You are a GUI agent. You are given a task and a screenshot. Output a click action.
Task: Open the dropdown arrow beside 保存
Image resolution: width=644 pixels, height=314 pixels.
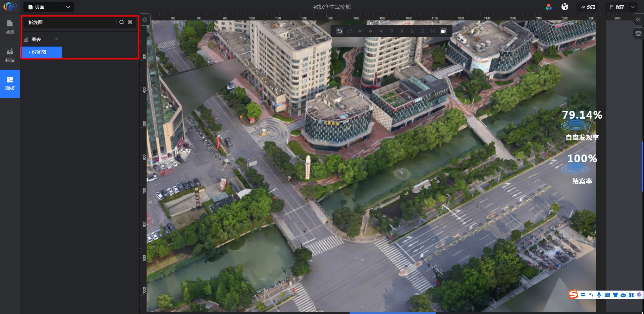(x=633, y=7)
